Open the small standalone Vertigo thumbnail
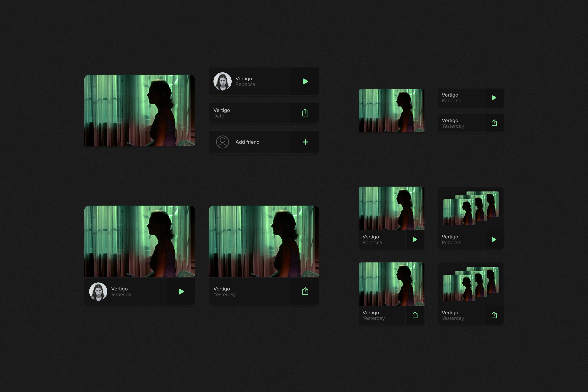The height and width of the screenshot is (392, 588). (391, 111)
